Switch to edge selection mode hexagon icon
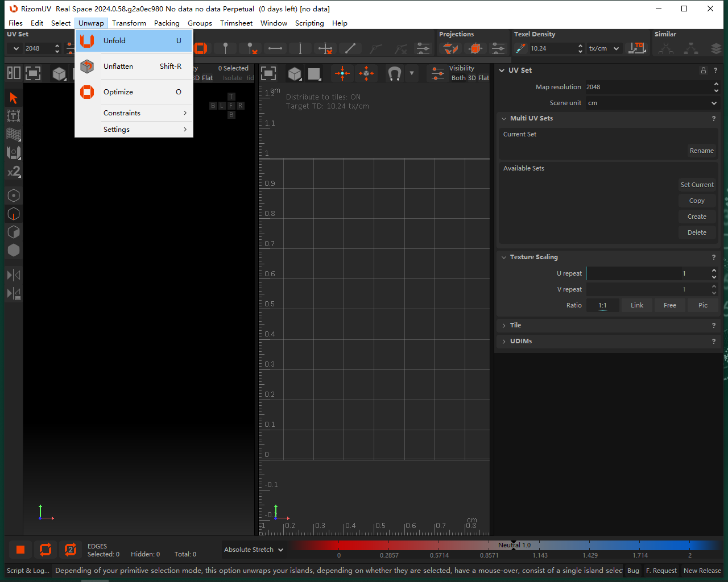This screenshot has width=728, height=582. click(14, 214)
